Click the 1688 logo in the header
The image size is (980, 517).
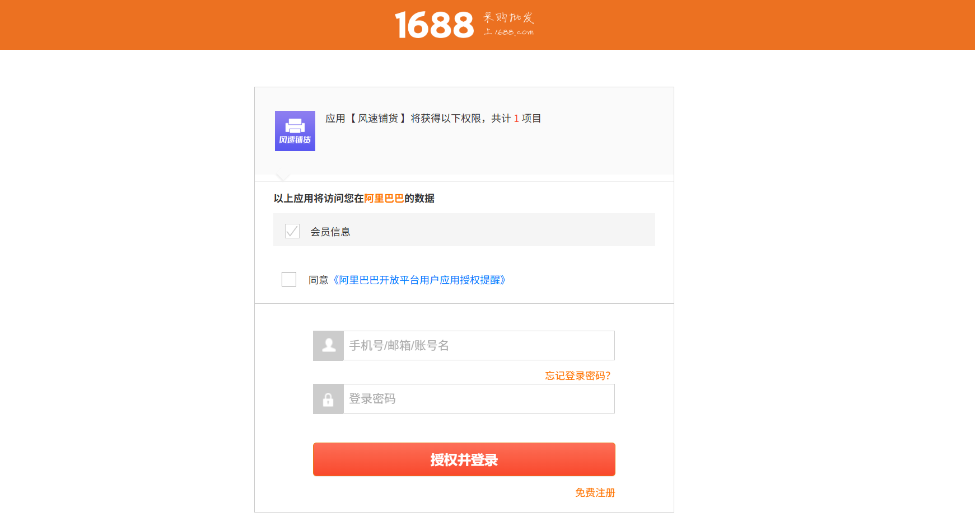[434, 25]
